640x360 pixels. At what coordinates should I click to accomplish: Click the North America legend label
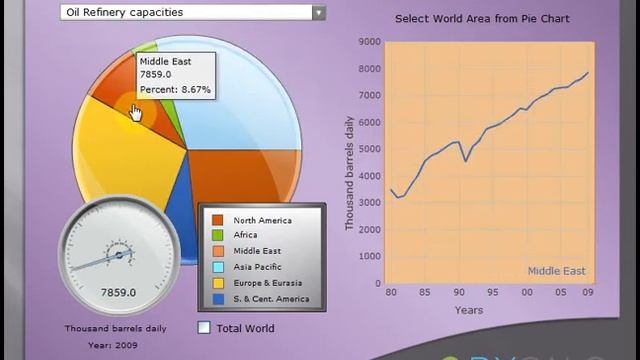(x=262, y=220)
